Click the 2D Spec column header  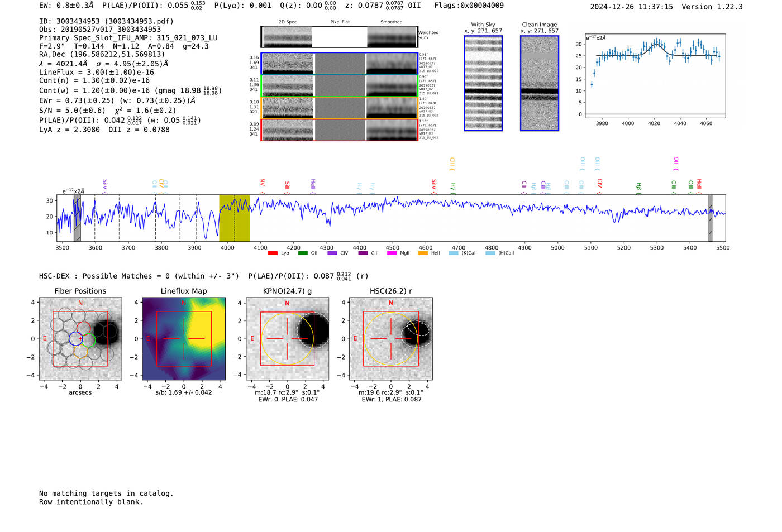[x=288, y=22]
